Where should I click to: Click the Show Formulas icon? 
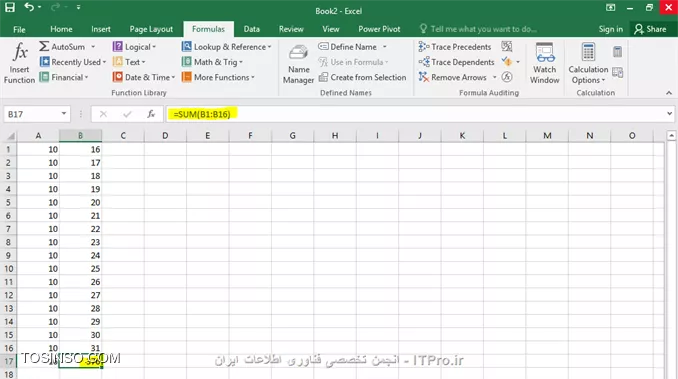click(x=507, y=46)
